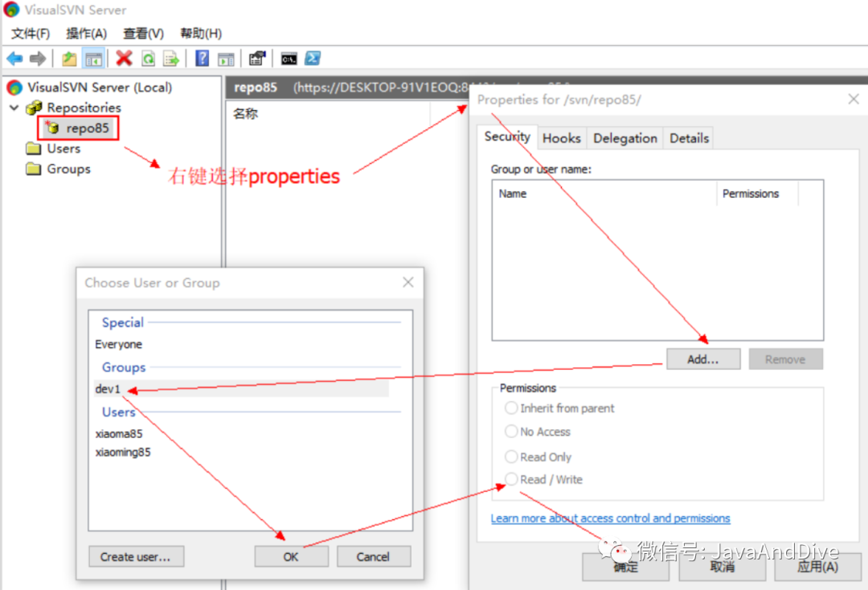Click the Repositories node icon
Image resolution: width=868 pixels, height=590 pixels.
coord(35,108)
